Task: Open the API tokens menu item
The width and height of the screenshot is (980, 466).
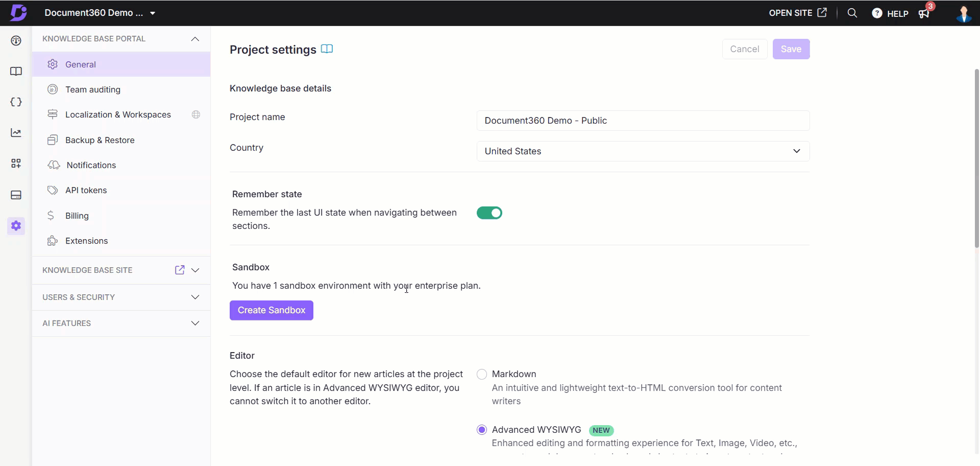Action: (x=121, y=190)
